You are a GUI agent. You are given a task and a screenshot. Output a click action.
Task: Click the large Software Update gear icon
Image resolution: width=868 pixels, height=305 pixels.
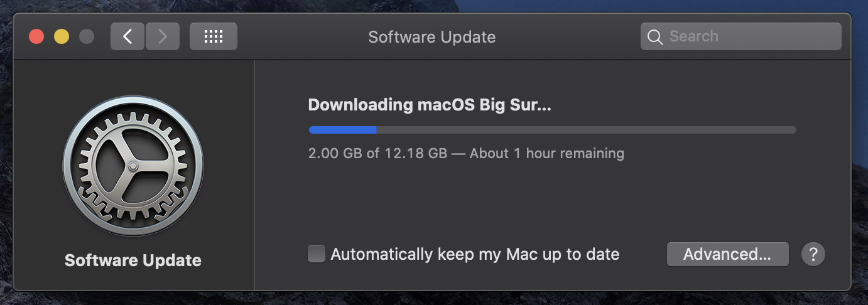coord(133,166)
